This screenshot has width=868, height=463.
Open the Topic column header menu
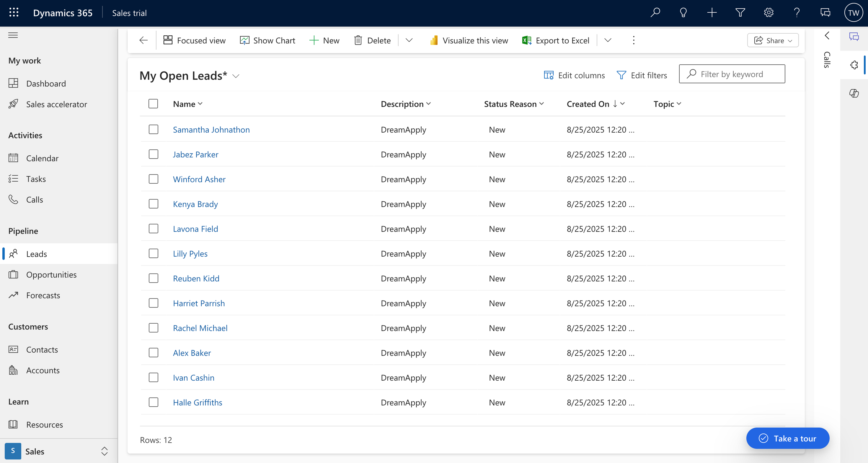tap(667, 104)
